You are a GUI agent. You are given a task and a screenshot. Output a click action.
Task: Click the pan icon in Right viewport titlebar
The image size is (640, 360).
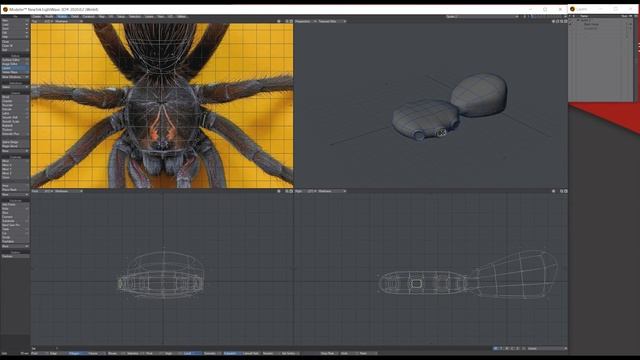point(554,191)
